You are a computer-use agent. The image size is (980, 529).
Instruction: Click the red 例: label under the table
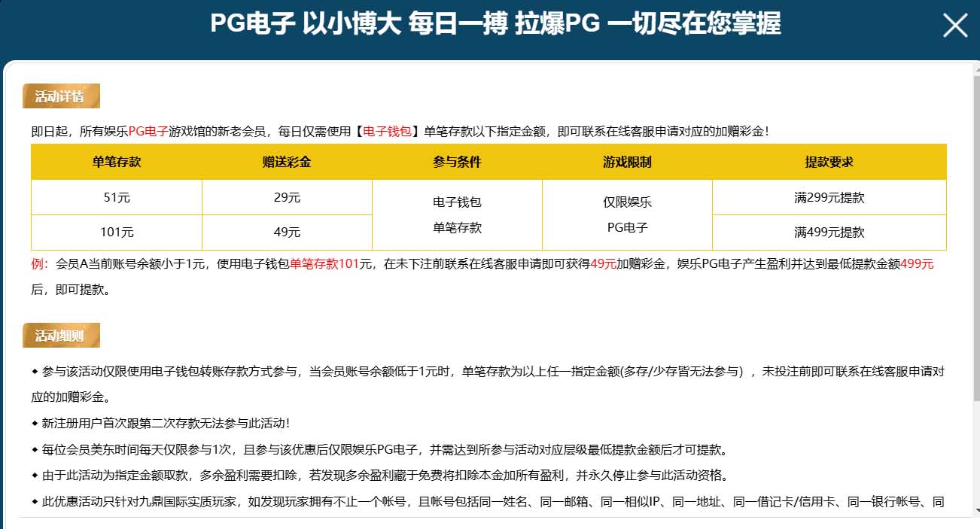40,264
